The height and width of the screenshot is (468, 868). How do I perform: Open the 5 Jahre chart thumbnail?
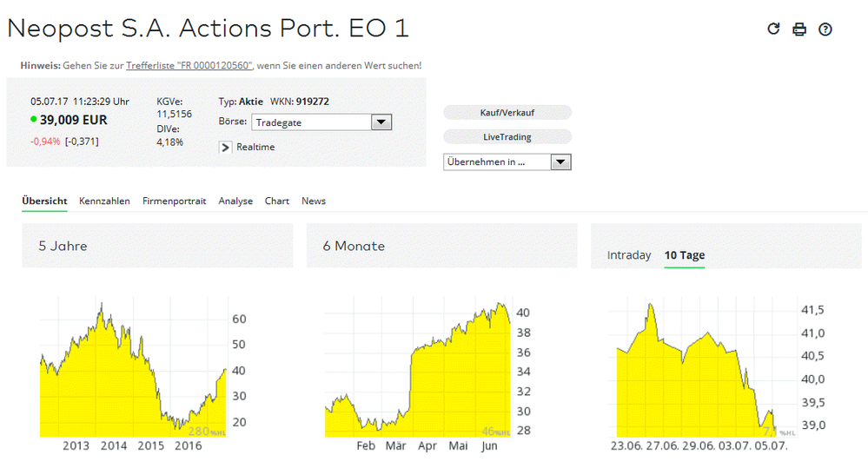point(135,369)
